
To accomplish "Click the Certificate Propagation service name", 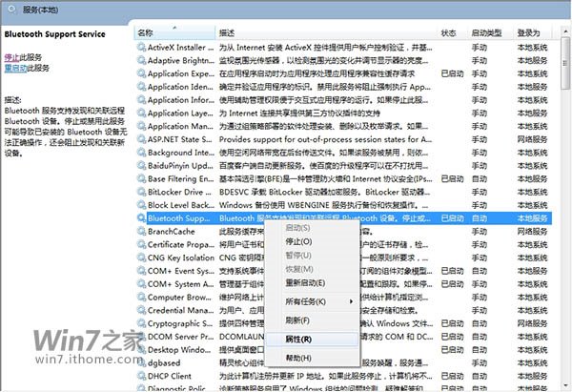I will (x=180, y=244).
